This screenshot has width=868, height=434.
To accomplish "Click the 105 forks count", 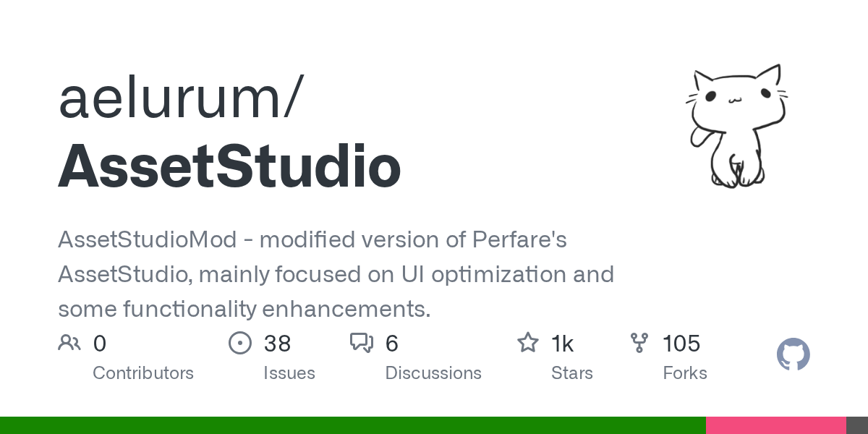I will tap(681, 344).
